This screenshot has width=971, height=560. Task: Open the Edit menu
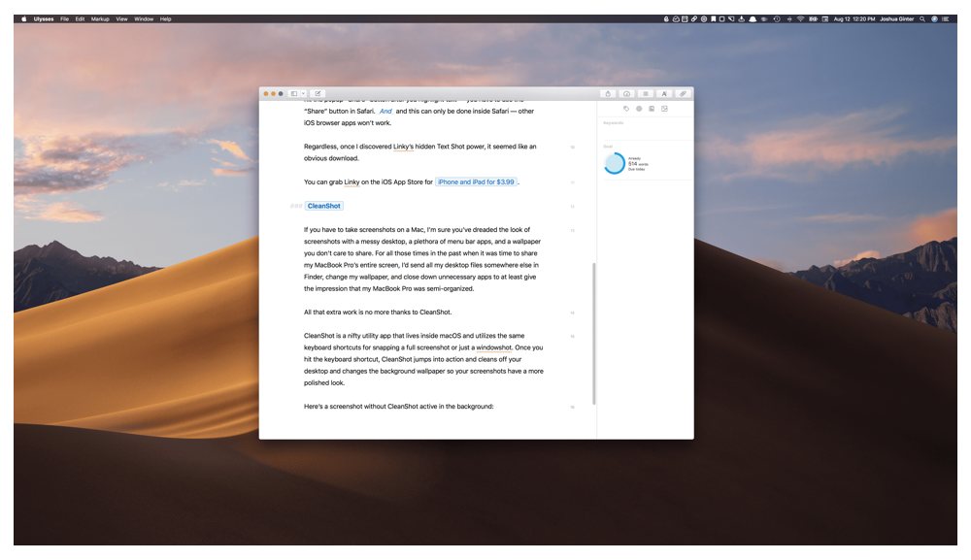click(80, 19)
